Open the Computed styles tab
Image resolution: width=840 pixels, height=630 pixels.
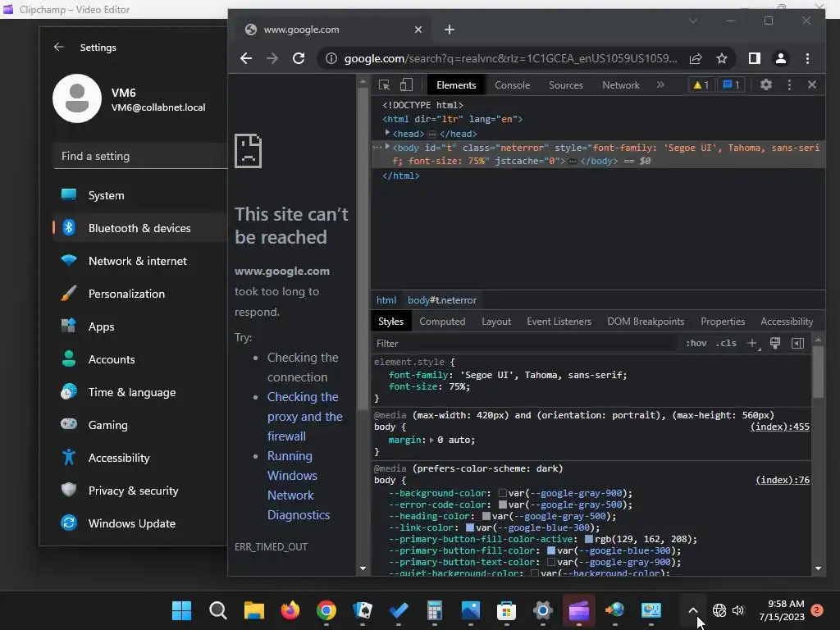(442, 322)
